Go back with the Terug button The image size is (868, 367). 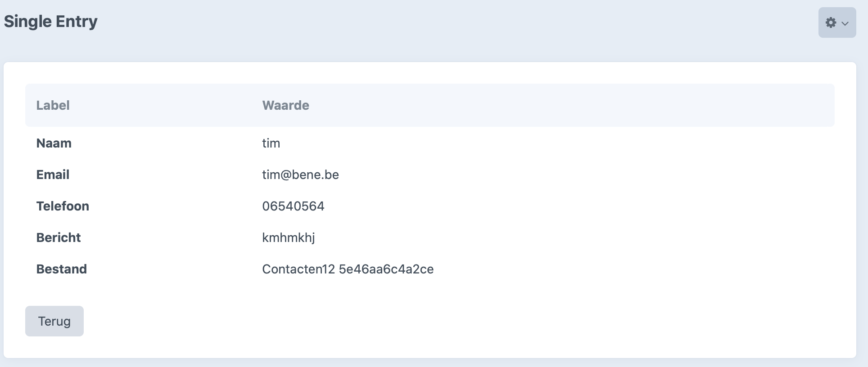point(54,321)
